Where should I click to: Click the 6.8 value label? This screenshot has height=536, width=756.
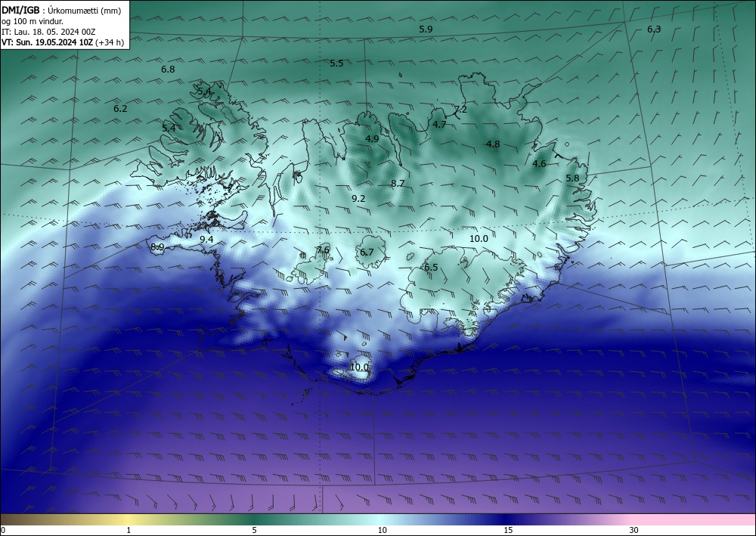[168, 69]
